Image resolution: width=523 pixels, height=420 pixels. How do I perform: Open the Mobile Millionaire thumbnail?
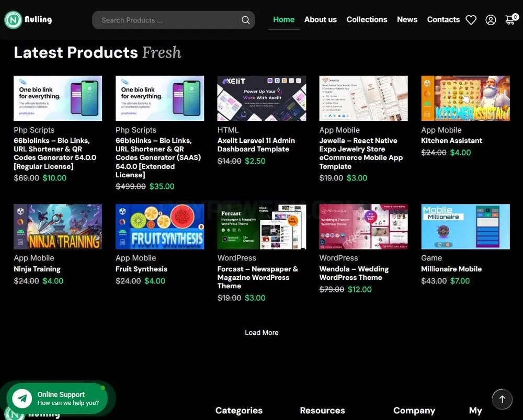[465, 226]
